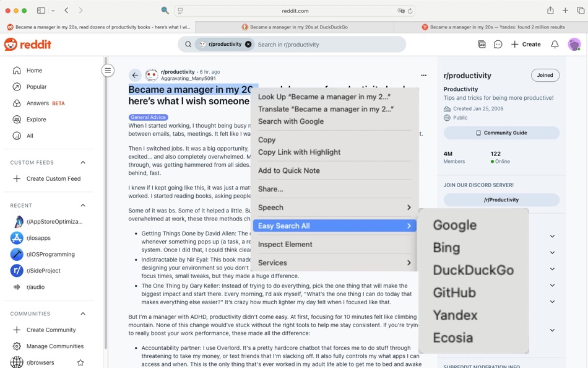588x368 pixels.
Task: Open your profile avatar menu
Action: coord(574,44)
